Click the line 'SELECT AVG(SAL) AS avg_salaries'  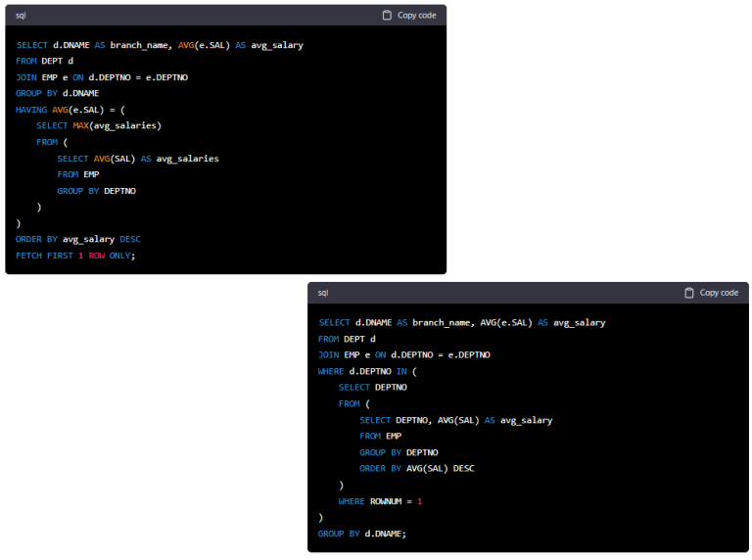[138, 159]
